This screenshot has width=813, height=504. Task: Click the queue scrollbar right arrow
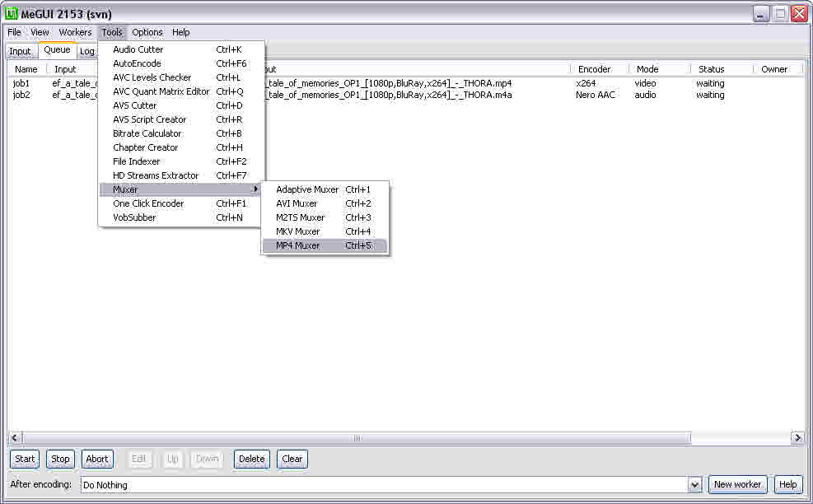797,438
